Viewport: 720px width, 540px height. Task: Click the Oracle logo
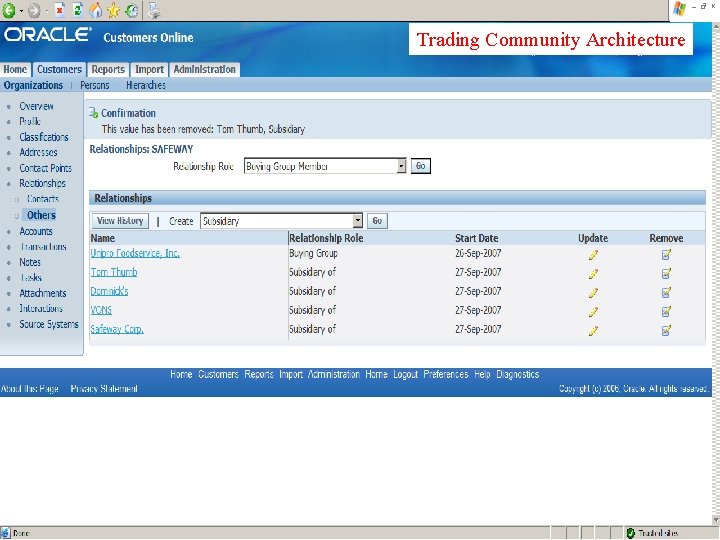click(x=48, y=35)
